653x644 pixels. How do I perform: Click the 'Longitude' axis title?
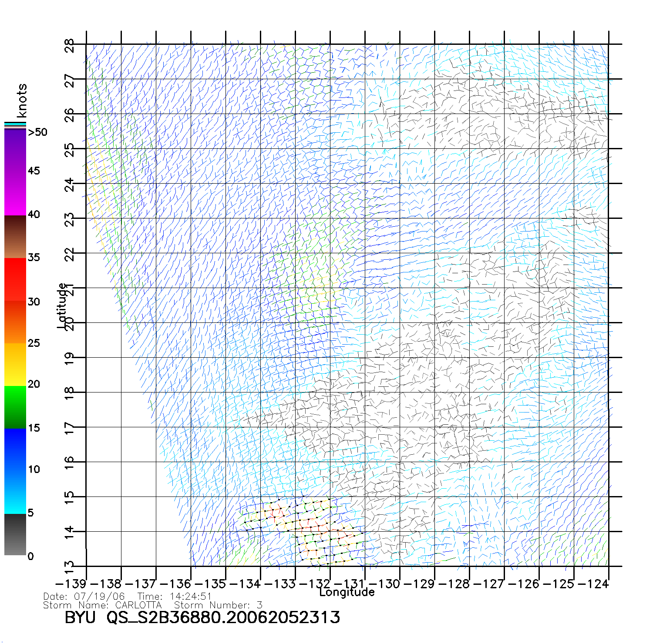coord(347,592)
